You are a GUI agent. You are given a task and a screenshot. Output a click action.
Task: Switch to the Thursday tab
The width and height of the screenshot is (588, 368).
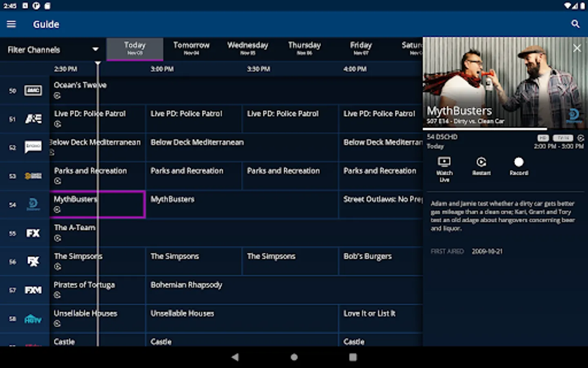pos(304,49)
